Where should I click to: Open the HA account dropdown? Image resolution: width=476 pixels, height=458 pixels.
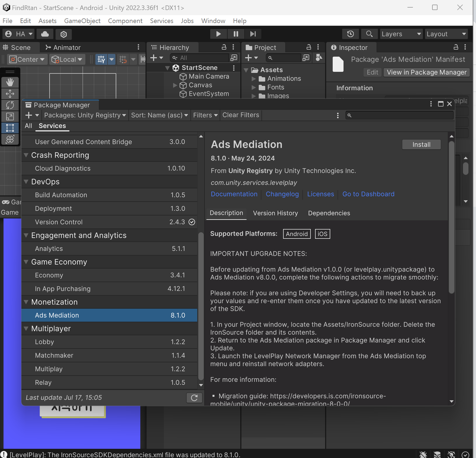19,34
